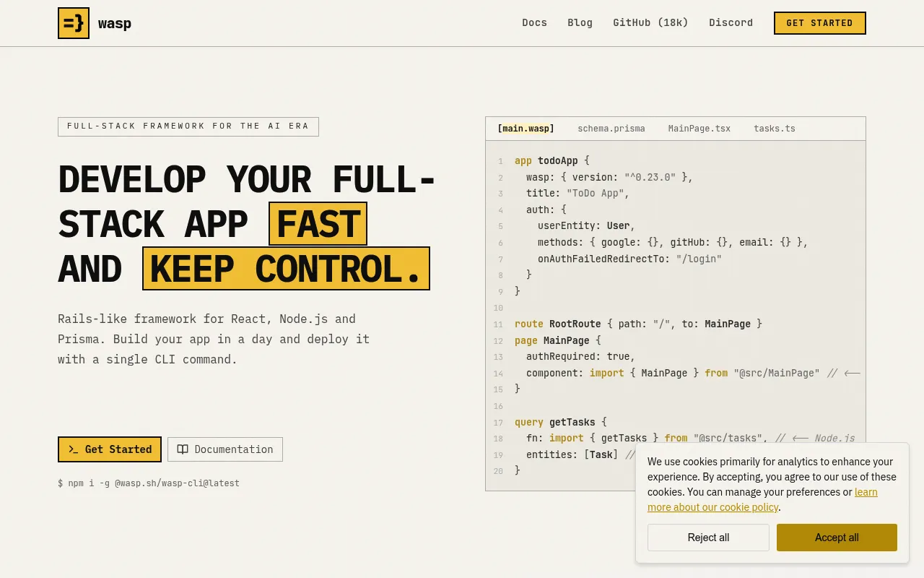Image resolution: width=924 pixels, height=578 pixels.
Task: Go to the Blog page
Action: 580,23
